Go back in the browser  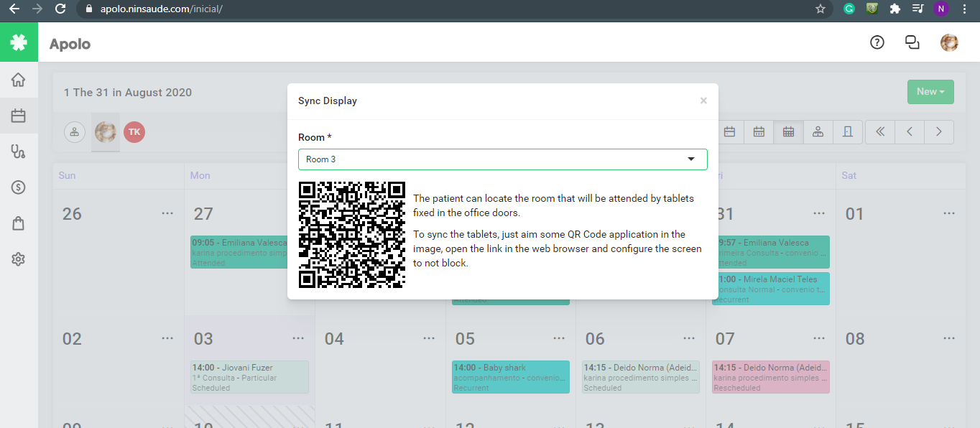pos(13,9)
